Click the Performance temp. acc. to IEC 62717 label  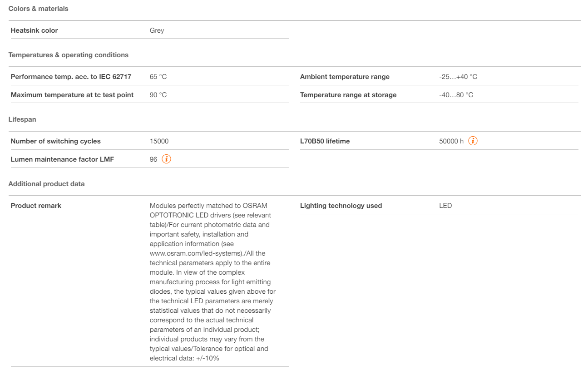point(71,77)
